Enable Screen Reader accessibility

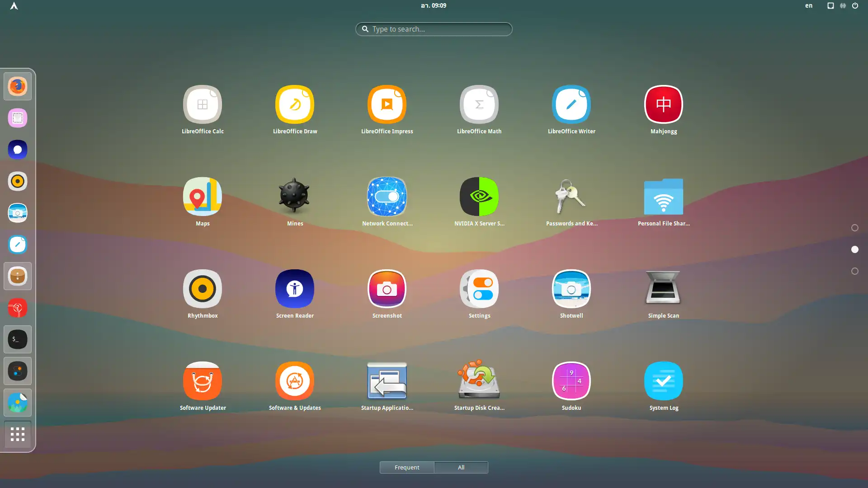[x=294, y=288]
